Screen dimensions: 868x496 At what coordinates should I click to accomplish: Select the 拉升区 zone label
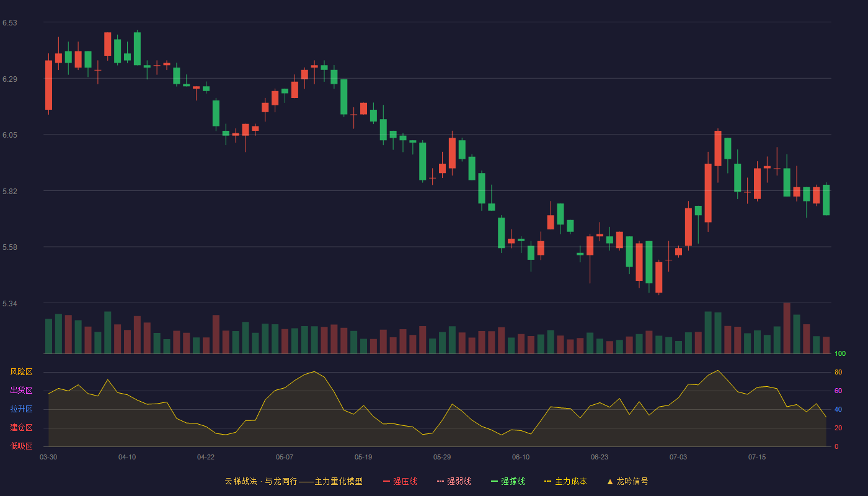coord(21,409)
